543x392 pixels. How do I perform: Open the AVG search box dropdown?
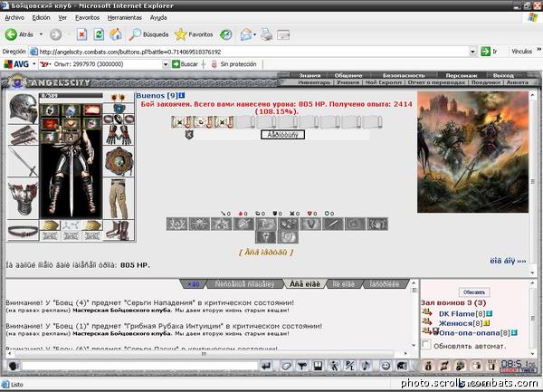click(166, 64)
